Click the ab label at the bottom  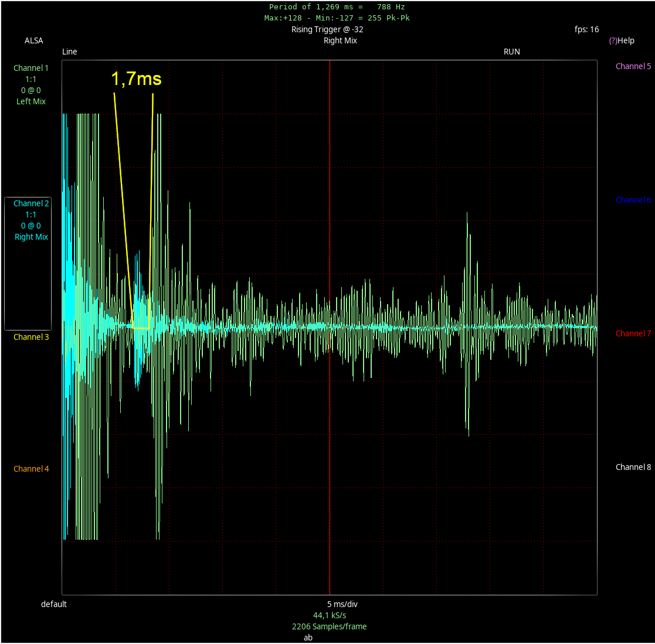(x=308, y=638)
